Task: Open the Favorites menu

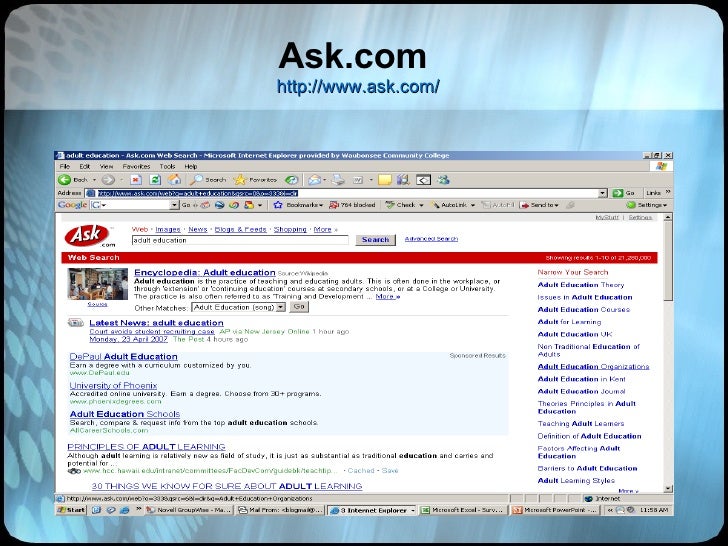Action: 136,166
